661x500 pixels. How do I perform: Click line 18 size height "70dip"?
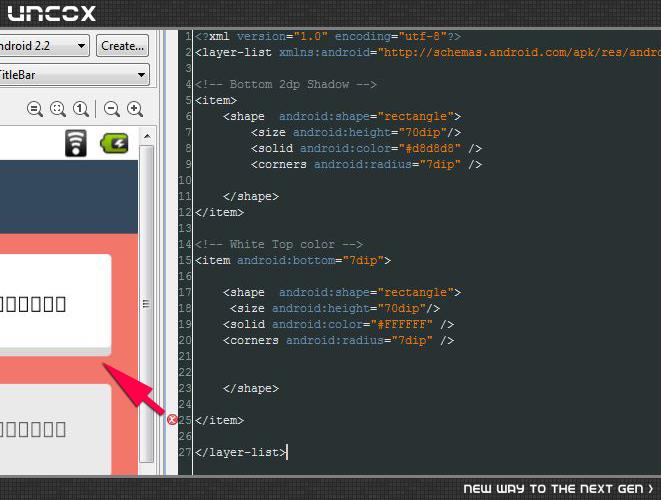[335, 309]
